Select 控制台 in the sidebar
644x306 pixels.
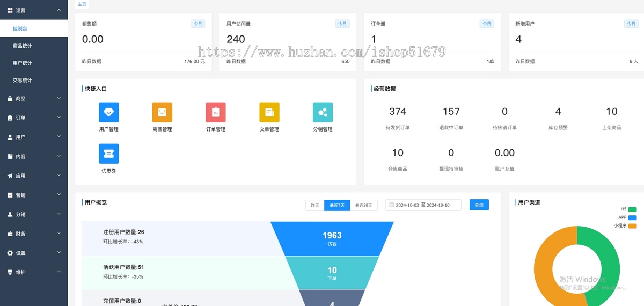[x=34, y=28]
